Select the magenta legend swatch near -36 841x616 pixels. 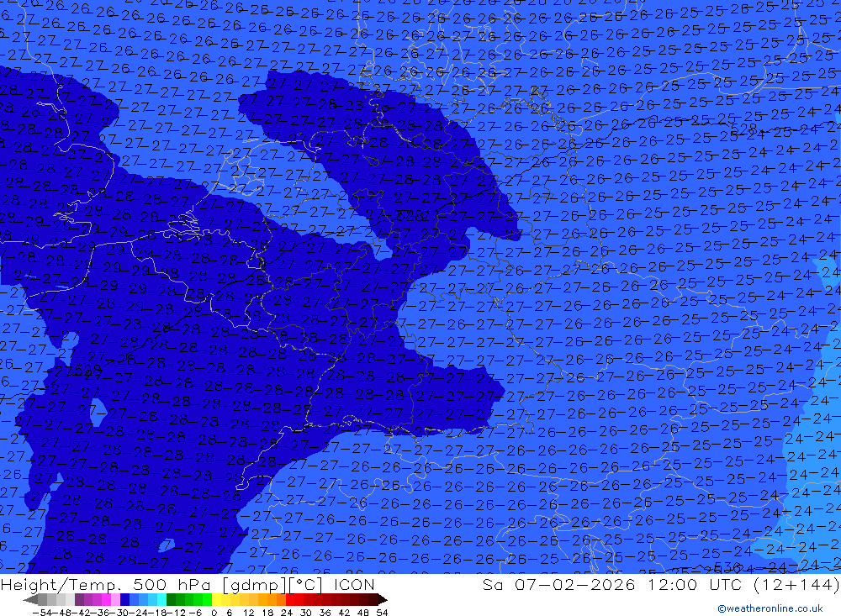106,599
